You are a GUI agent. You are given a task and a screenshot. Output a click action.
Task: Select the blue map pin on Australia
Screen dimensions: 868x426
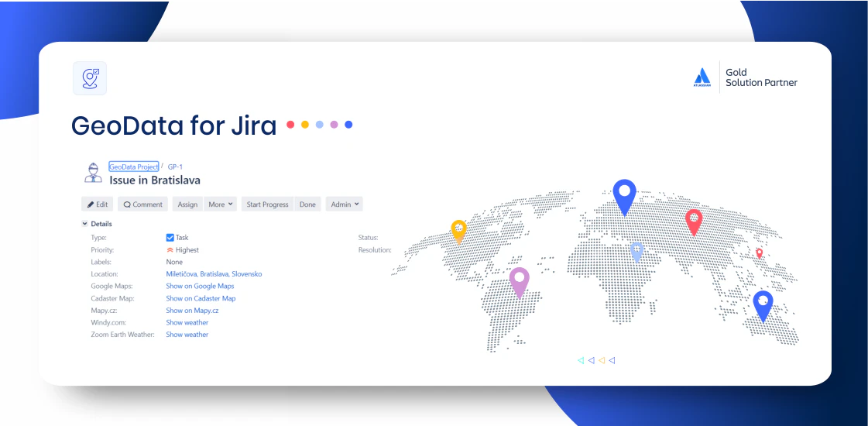763,307
